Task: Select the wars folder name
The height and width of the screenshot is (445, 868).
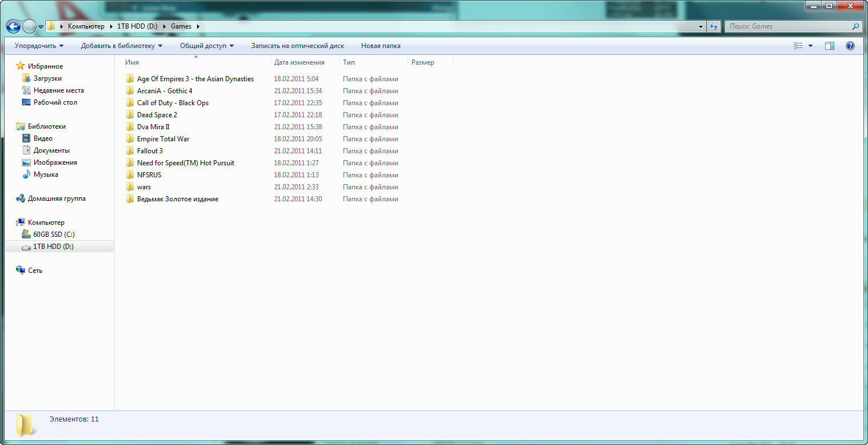Action: coord(144,187)
